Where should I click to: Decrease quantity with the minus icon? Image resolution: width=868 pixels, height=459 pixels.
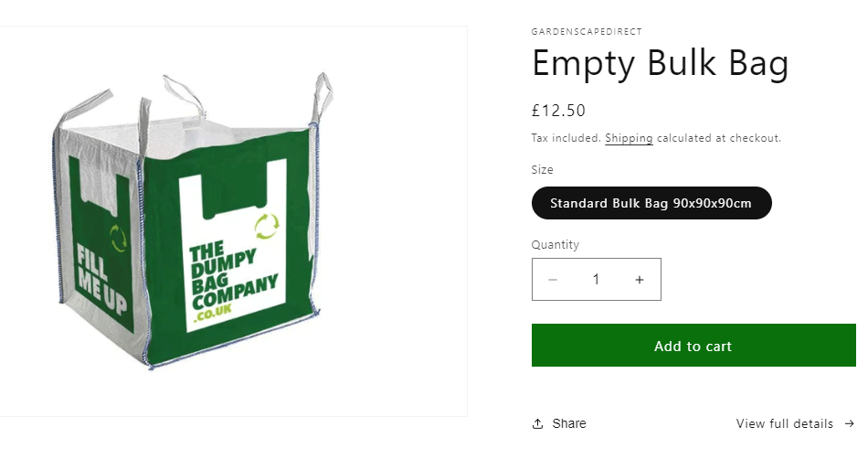click(x=553, y=280)
